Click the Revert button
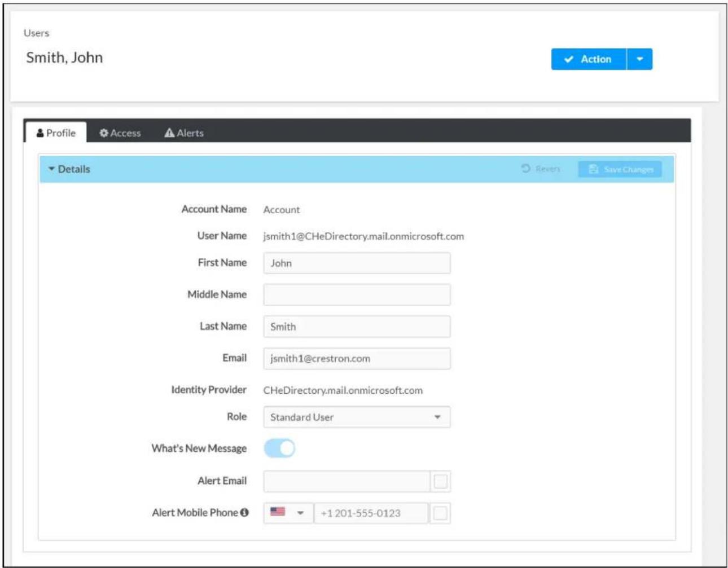The width and height of the screenshot is (728, 568). click(x=541, y=169)
